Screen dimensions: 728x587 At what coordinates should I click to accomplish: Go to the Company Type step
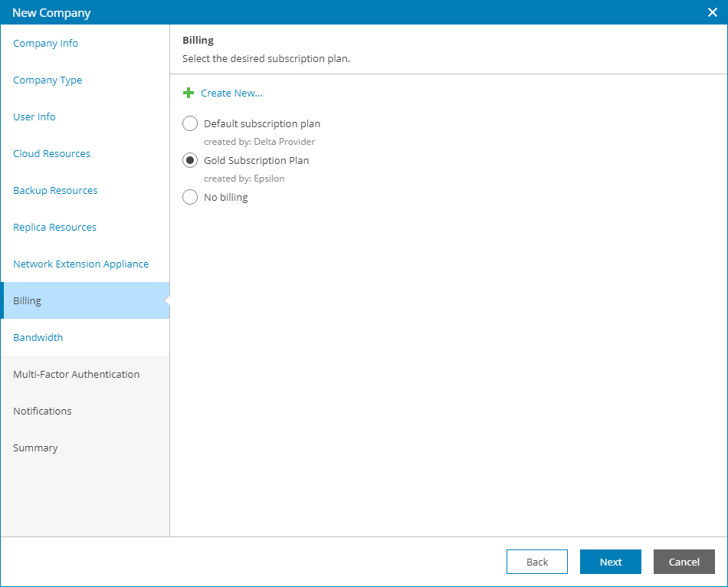pos(48,80)
